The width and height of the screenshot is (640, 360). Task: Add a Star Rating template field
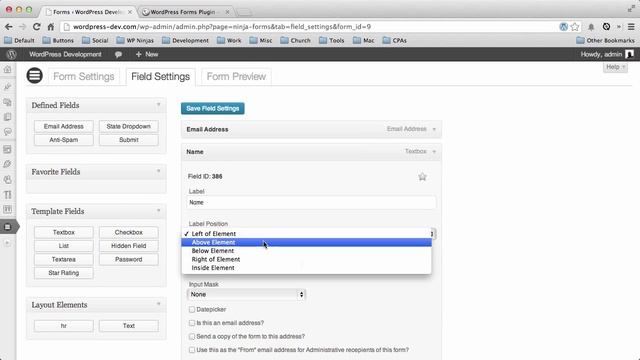click(x=64, y=273)
